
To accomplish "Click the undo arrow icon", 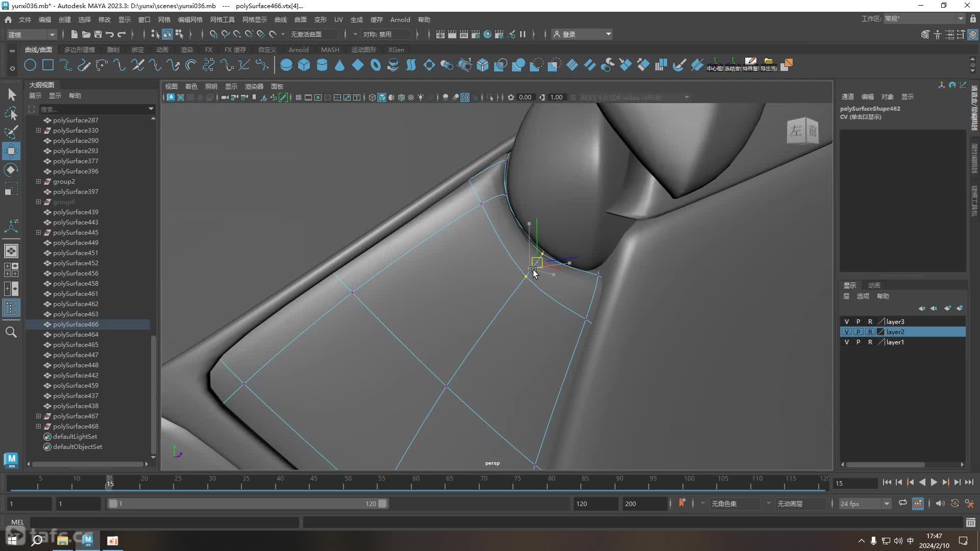I will tap(109, 34).
